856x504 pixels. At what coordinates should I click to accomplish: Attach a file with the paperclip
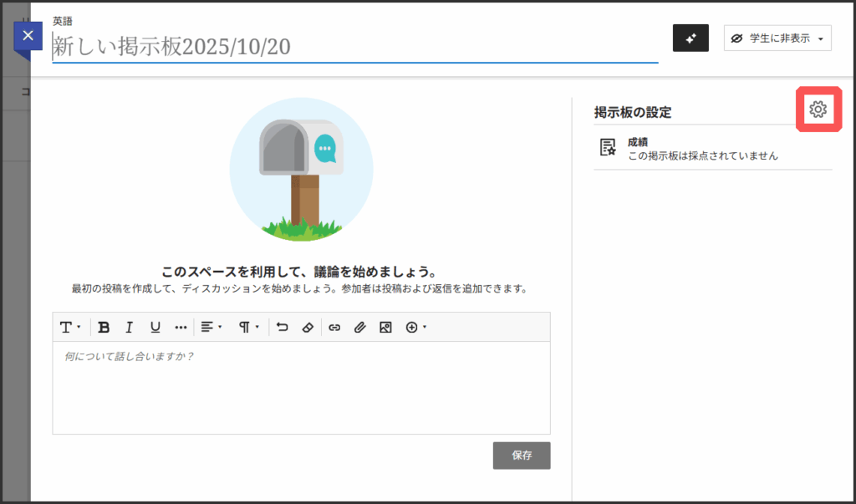coord(359,327)
